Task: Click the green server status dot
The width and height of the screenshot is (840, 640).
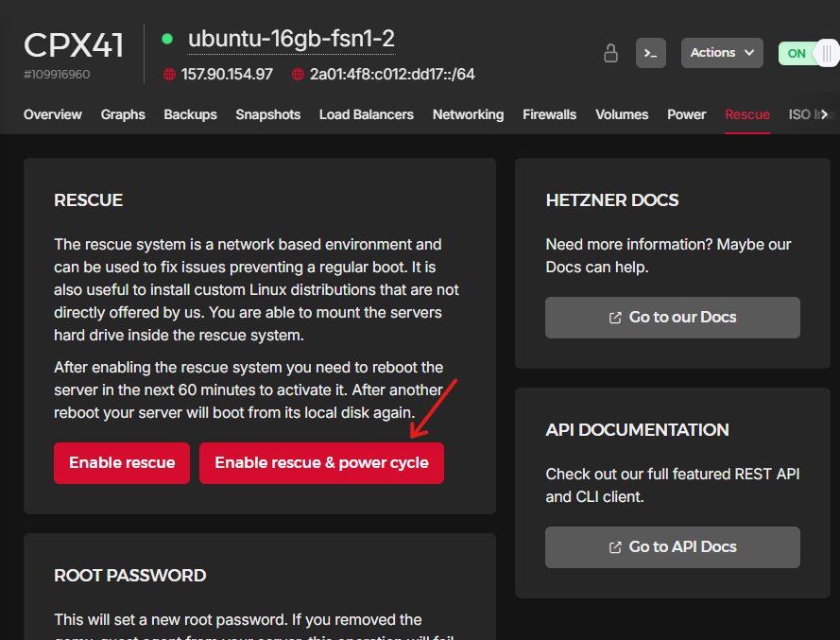Action: pyautogui.click(x=167, y=39)
